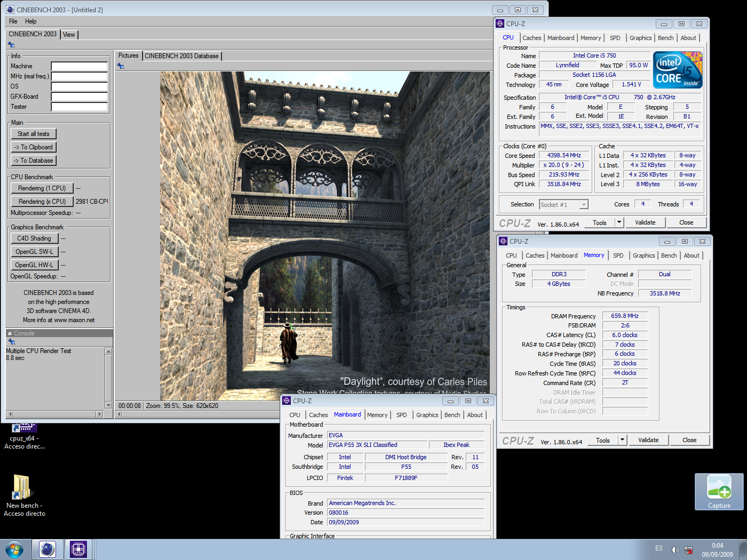Start the OpenGL HW-L benchmark
Image resolution: width=747 pixels, height=560 pixels.
coord(34,265)
